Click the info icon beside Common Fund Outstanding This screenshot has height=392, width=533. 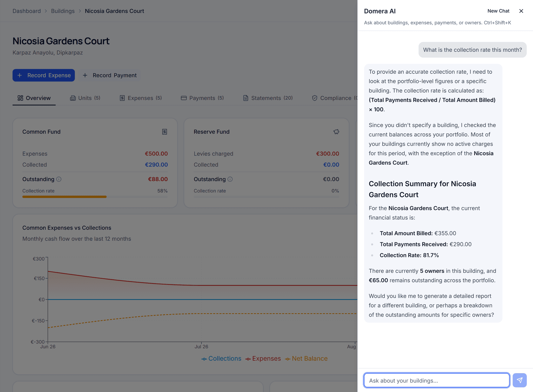click(59, 179)
